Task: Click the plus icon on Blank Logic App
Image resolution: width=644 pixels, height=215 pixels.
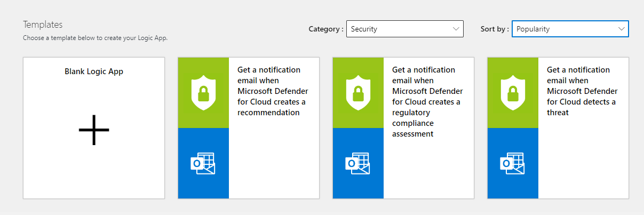Action: click(x=94, y=130)
